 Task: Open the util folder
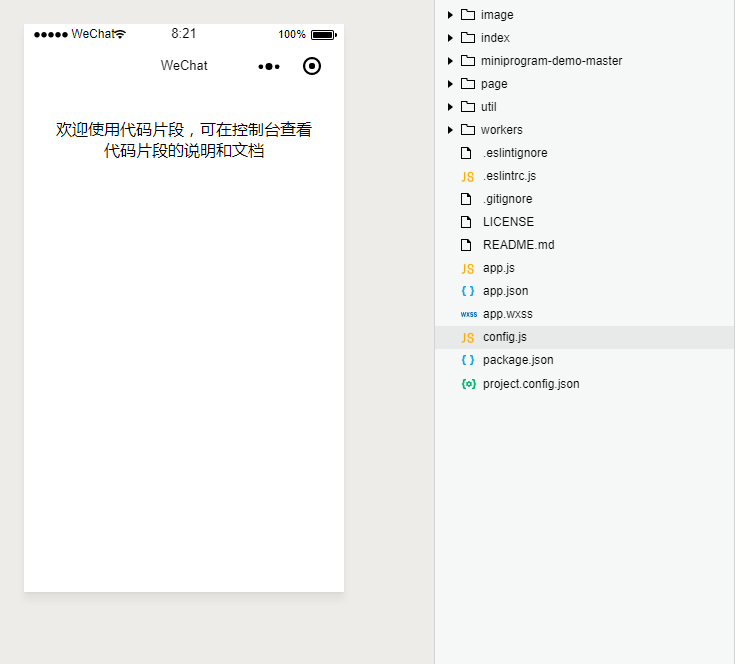[x=585, y=107]
